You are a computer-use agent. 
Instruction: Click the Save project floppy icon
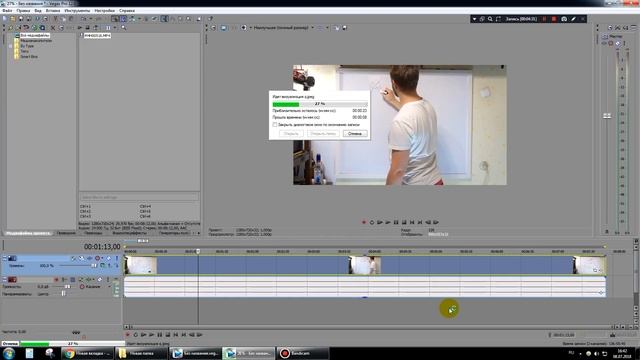tap(21, 19)
